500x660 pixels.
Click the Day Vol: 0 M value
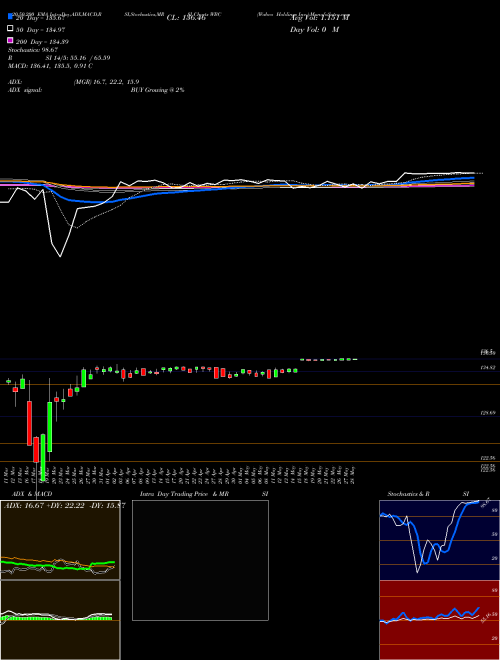[x=314, y=30]
